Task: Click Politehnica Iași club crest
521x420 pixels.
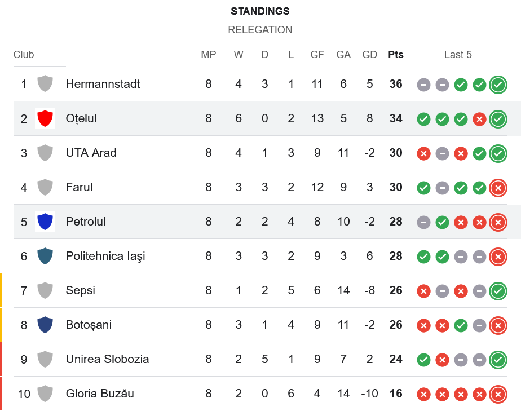Action: tap(45, 256)
